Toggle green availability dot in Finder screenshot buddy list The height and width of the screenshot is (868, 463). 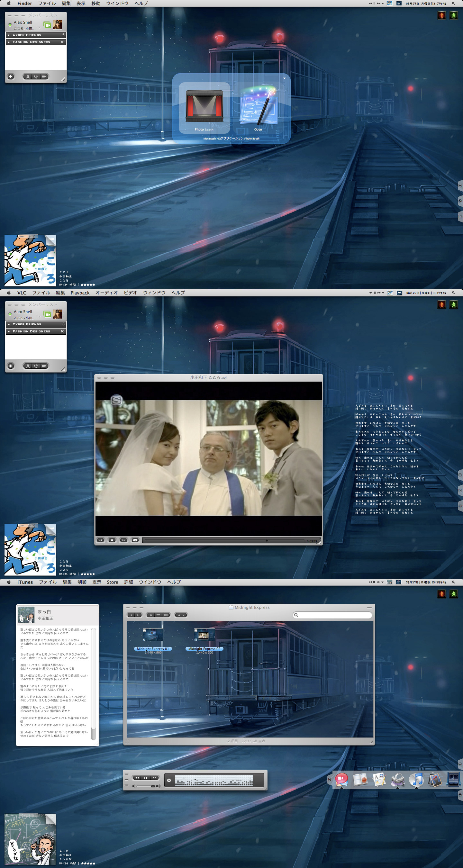point(10,25)
